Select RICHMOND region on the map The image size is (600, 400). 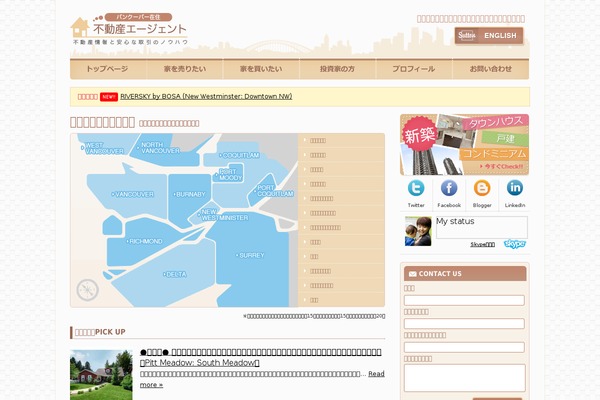point(144,241)
